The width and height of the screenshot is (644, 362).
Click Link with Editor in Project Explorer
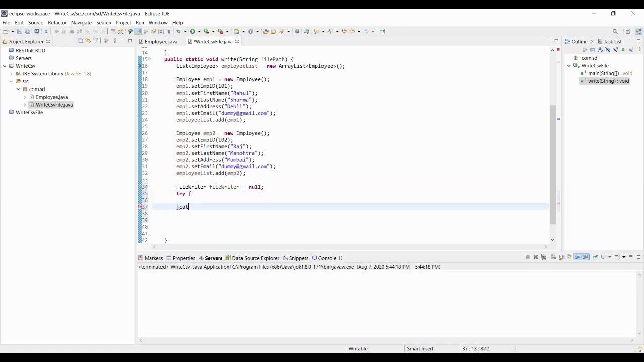pos(88,41)
